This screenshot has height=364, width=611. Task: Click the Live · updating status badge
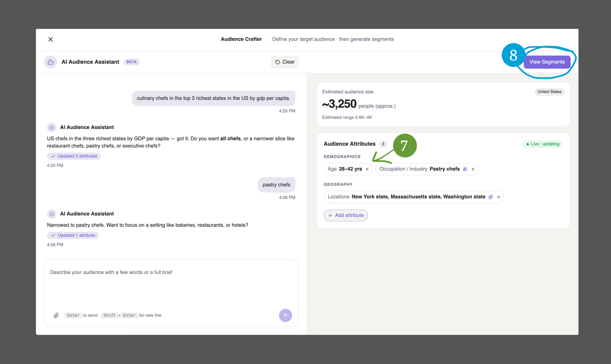(x=543, y=144)
